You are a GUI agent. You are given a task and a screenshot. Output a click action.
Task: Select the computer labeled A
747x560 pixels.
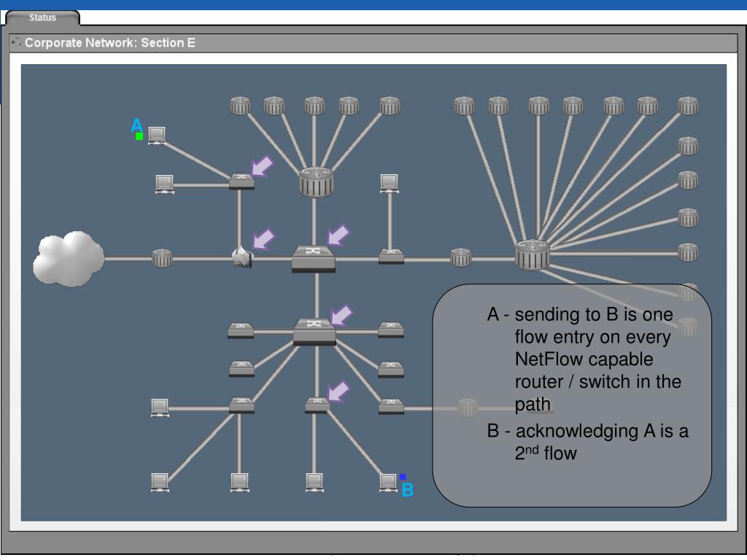(157, 135)
